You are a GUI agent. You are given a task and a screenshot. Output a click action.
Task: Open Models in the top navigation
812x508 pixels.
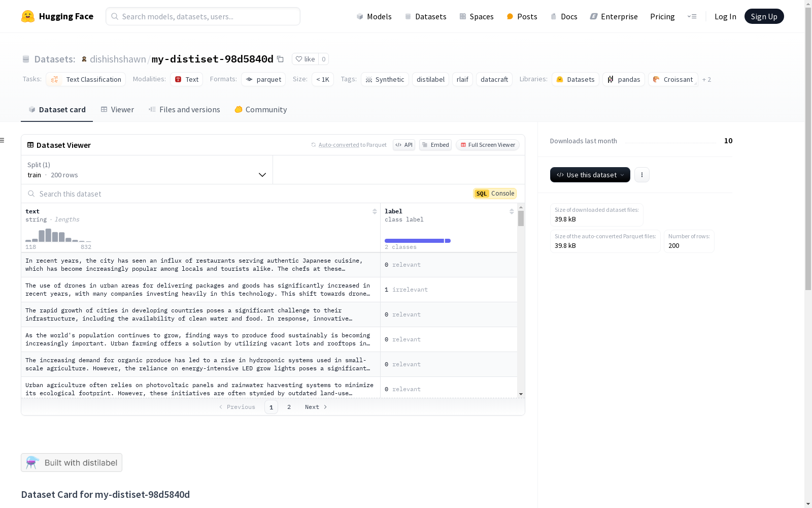tap(374, 16)
